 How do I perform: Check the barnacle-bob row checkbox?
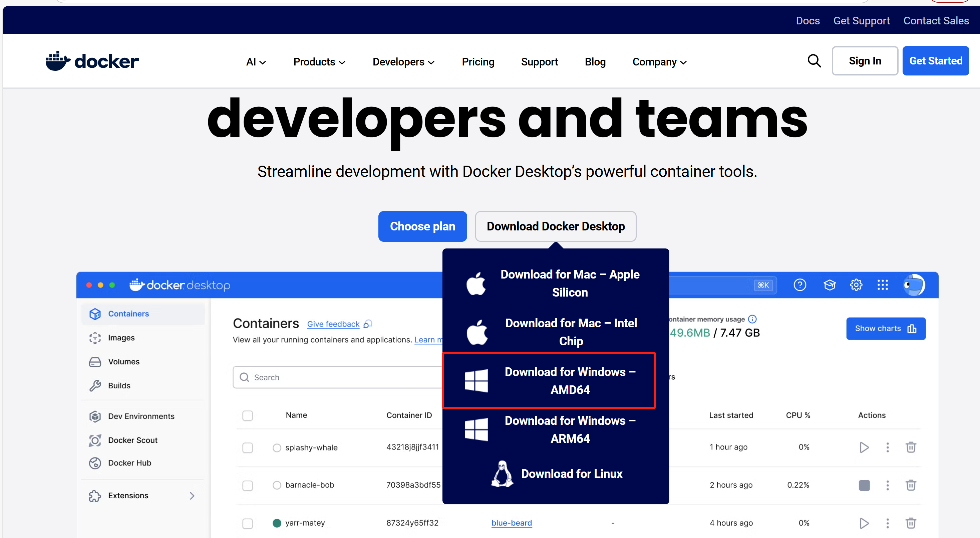[248, 486]
